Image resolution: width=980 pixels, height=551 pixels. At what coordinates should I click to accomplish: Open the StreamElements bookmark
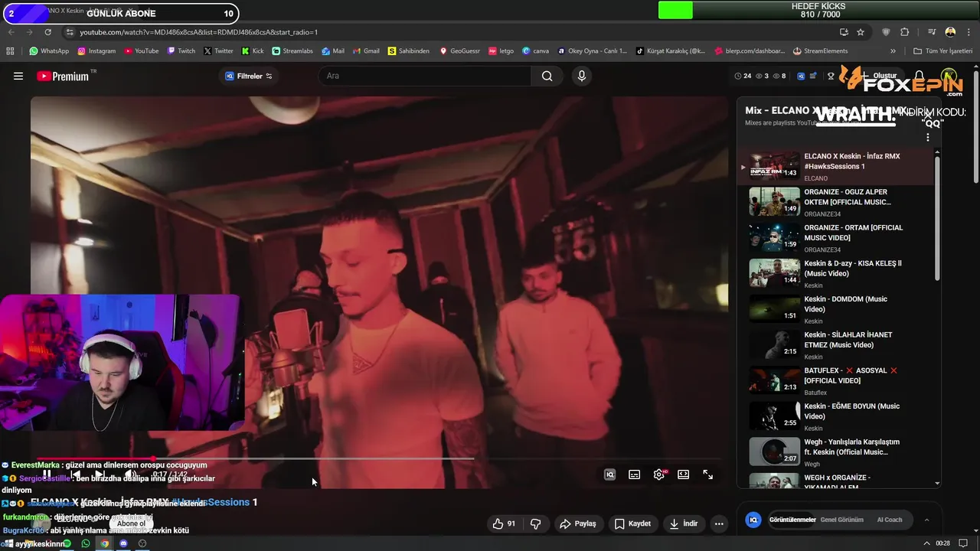click(x=820, y=51)
